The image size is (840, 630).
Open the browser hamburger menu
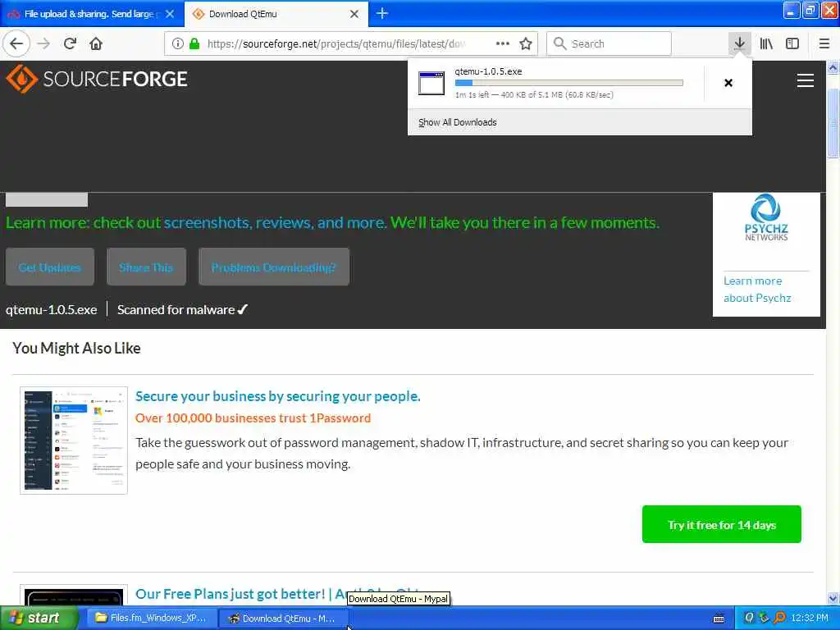click(824, 43)
